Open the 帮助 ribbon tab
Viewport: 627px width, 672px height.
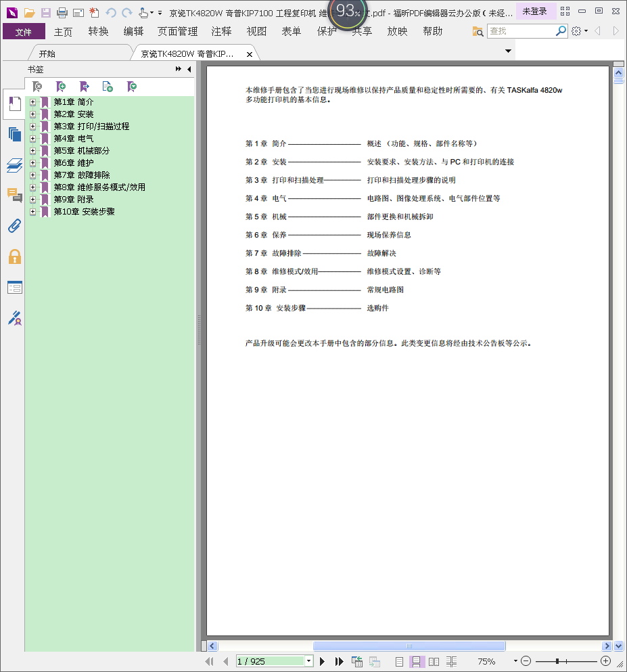point(432,31)
